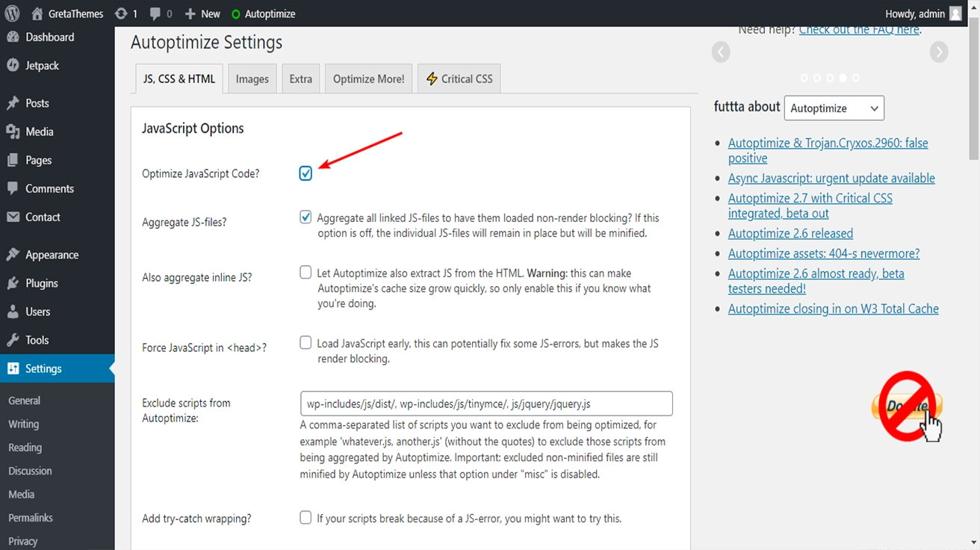Switch to the Optimize More! tab
Screen dimensions: 980x550
[369, 78]
